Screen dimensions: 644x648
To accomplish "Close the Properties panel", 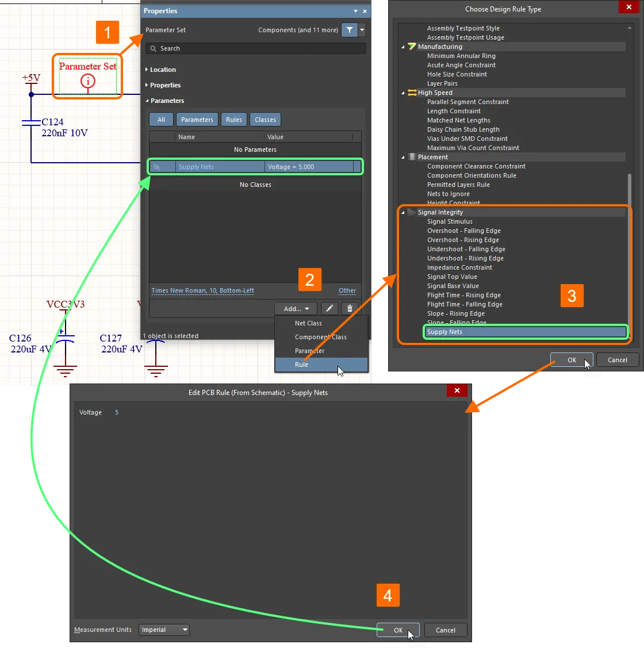I will point(365,11).
